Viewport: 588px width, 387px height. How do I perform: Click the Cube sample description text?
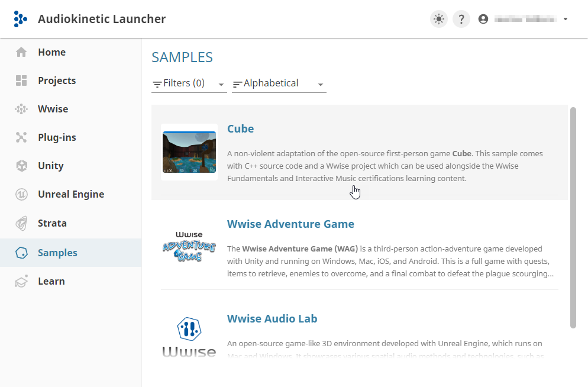pyautogui.click(x=385, y=166)
